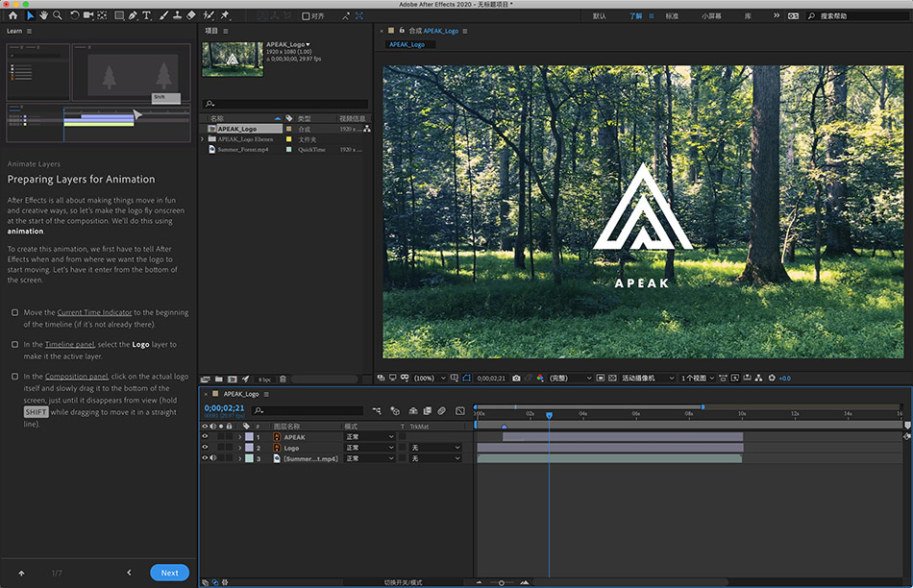Expand the APEAK_Logo Ebenen folder
Image resolution: width=913 pixels, height=588 pixels.
203,139
